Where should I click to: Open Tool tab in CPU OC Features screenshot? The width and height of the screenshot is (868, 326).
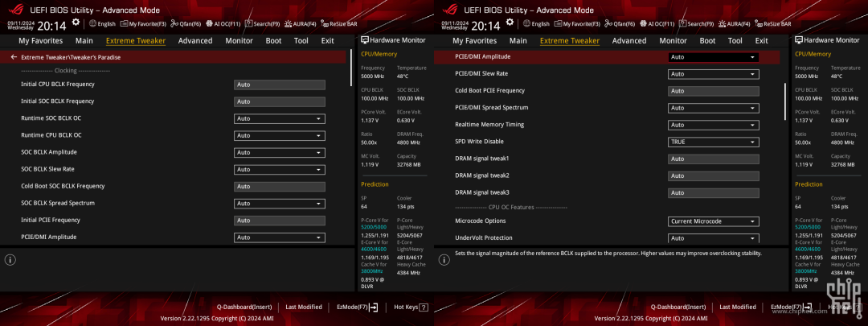click(x=735, y=40)
